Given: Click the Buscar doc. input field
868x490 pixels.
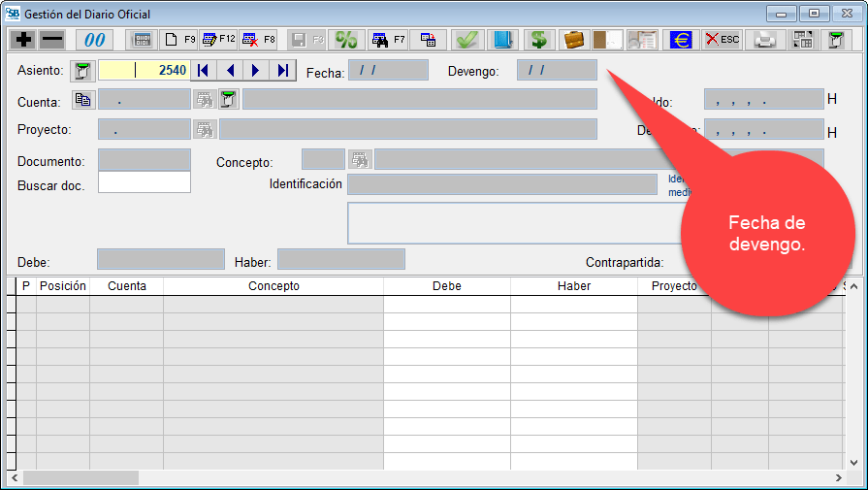Looking at the screenshot, I should (145, 182).
